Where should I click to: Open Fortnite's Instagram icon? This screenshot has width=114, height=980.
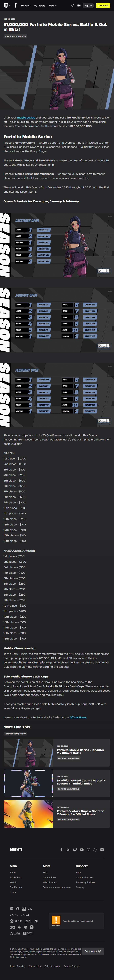pyautogui.click(x=88, y=850)
